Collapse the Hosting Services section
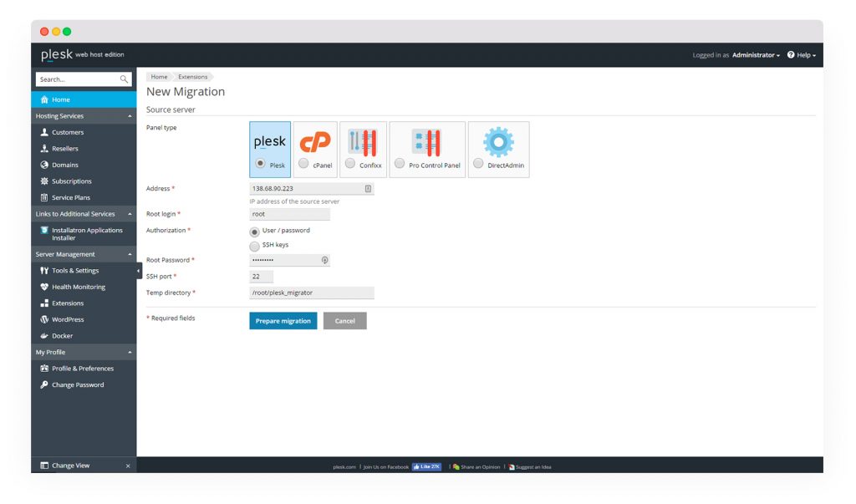This screenshot has width=856, height=504. point(130,116)
